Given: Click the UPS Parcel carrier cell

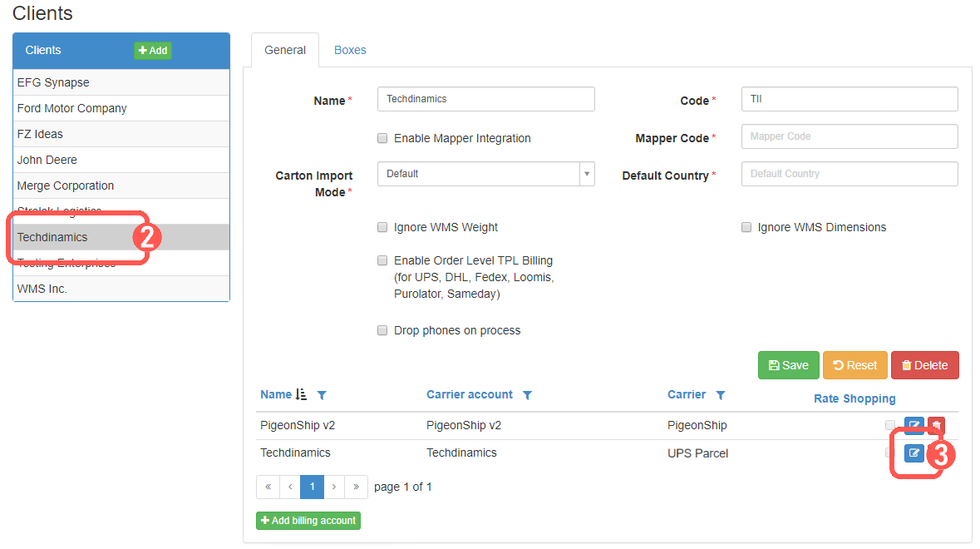Looking at the screenshot, I should [x=697, y=453].
